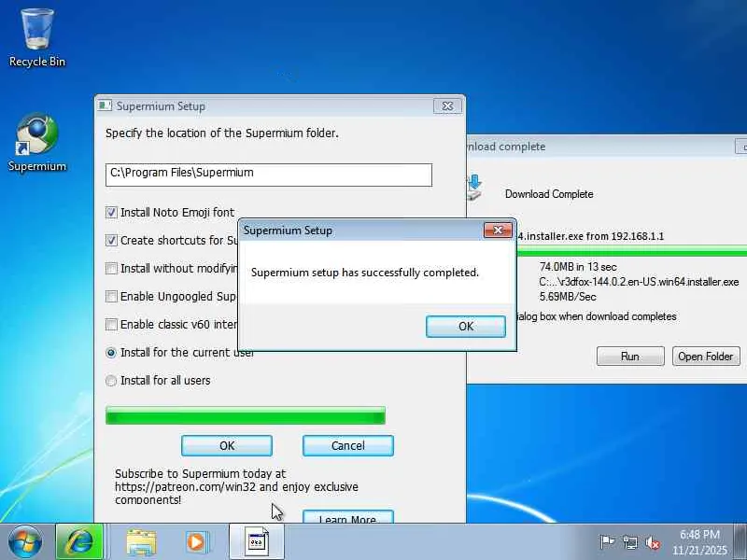Open Action Center flag tray icon
This screenshot has width=747, height=560.
(607, 542)
